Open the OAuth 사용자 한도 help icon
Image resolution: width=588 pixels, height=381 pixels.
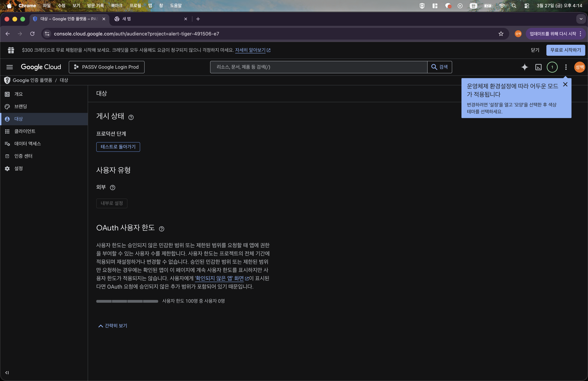[162, 229]
